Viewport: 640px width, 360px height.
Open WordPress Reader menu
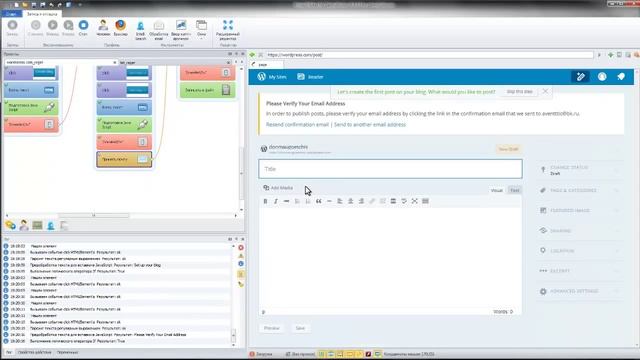(x=310, y=76)
